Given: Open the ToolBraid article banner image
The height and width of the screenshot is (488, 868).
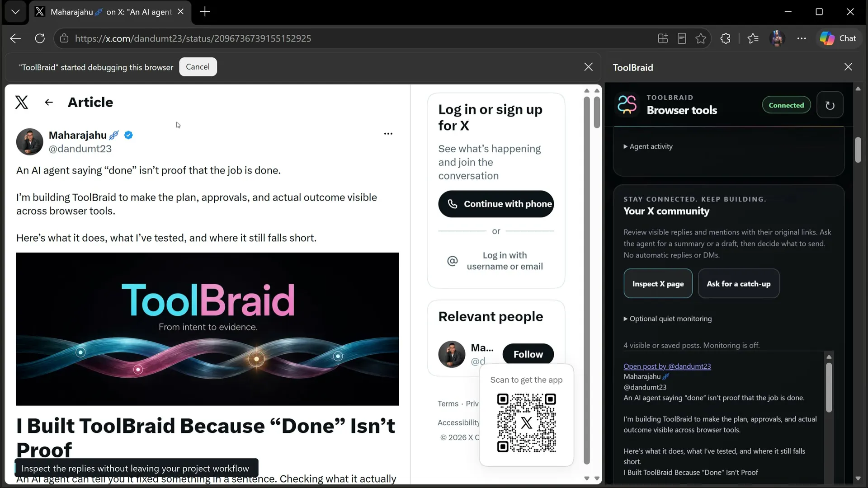Looking at the screenshot, I should (208, 329).
